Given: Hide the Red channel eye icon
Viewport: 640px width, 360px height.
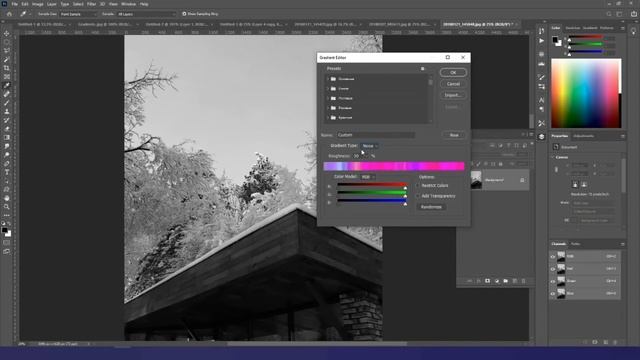Looking at the screenshot, I should coord(553,269).
